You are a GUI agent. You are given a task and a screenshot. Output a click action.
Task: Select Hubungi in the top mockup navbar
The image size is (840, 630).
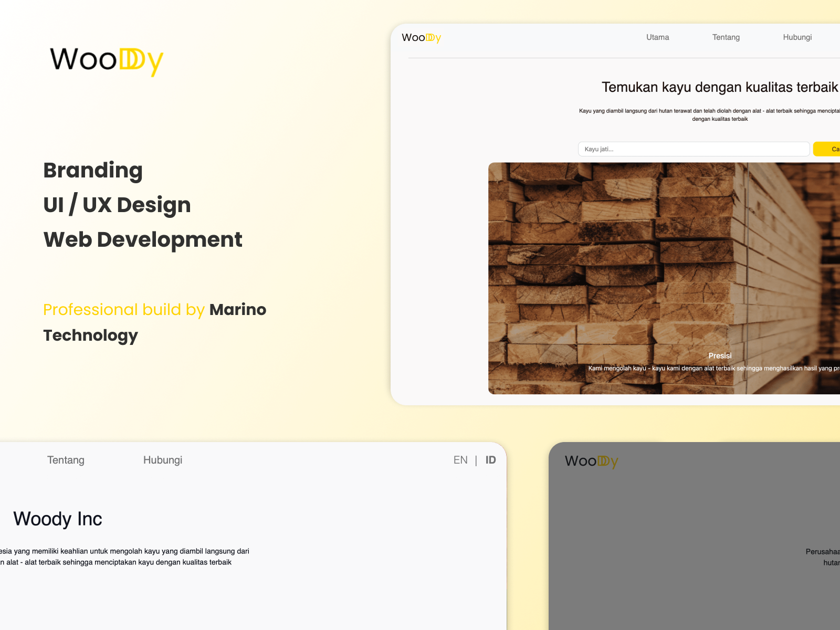(797, 37)
